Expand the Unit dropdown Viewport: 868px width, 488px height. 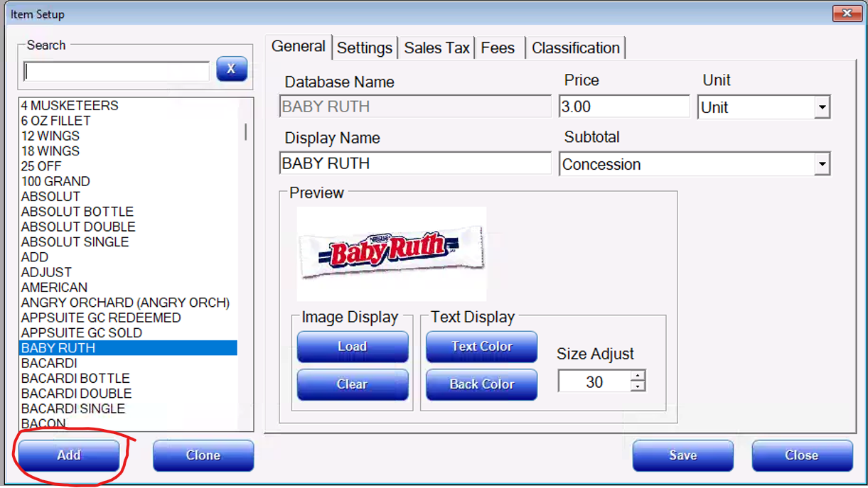click(x=822, y=108)
